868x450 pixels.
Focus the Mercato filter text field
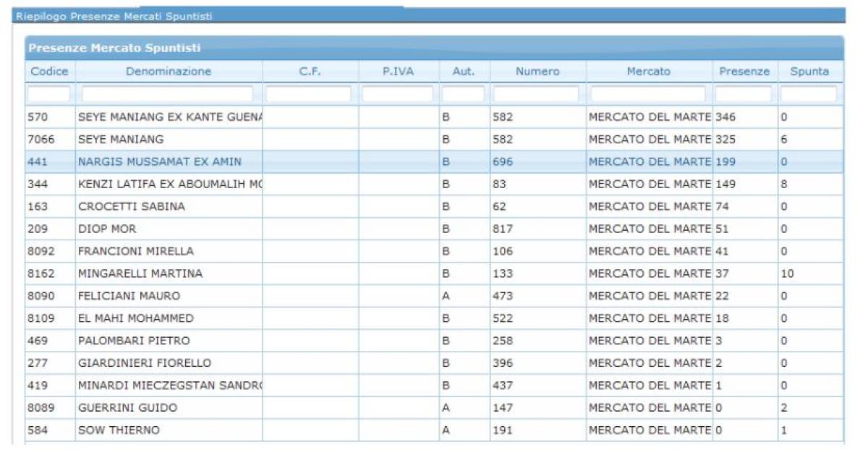648,94
